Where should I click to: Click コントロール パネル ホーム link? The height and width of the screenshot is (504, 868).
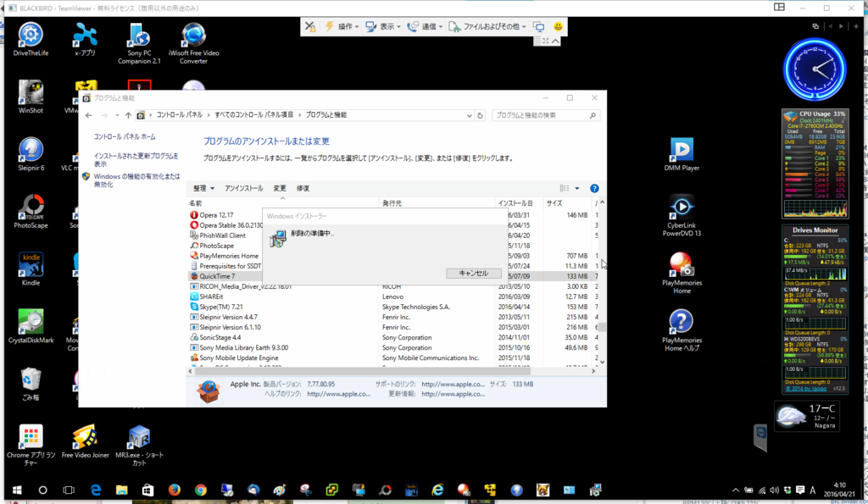125,136
